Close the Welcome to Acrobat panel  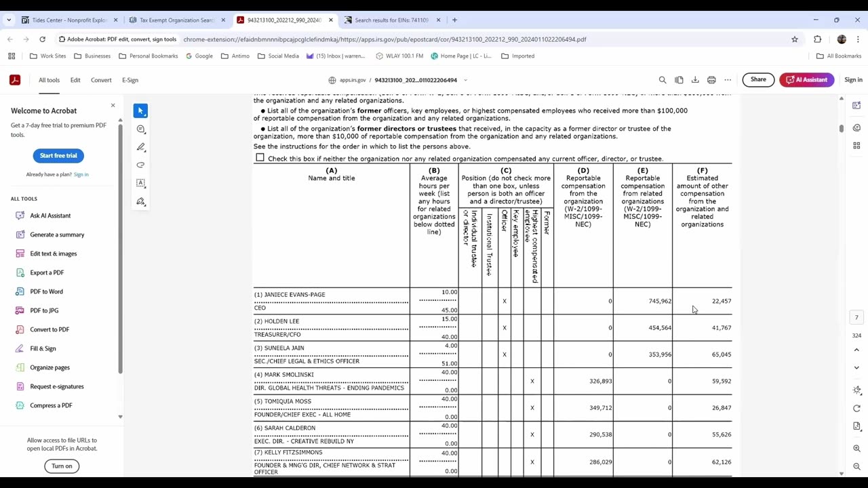(x=113, y=106)
